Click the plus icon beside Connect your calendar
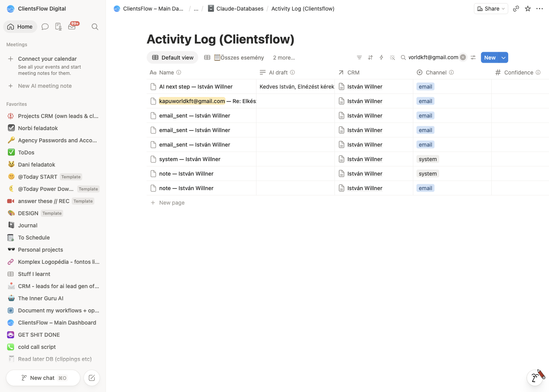 11,59
